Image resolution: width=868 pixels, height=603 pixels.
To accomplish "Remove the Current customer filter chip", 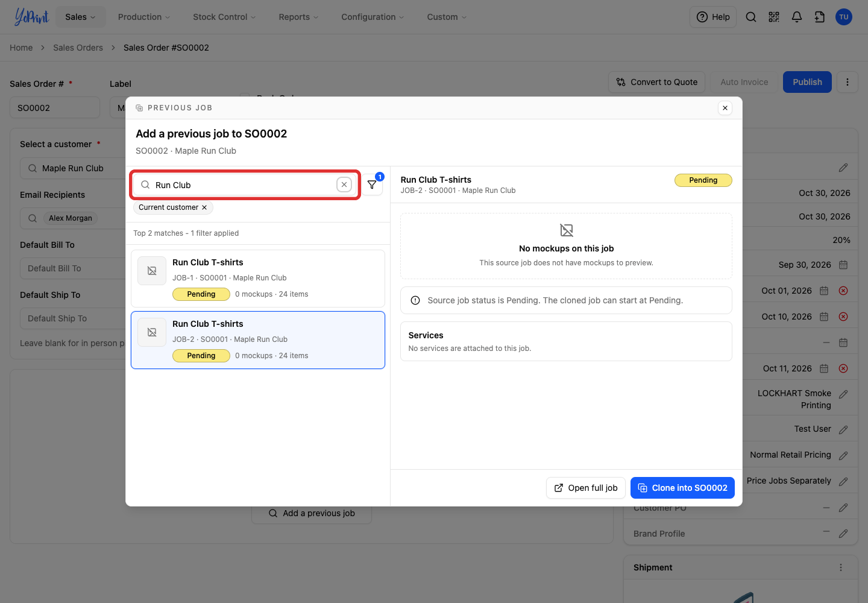I will click(204, 207).
